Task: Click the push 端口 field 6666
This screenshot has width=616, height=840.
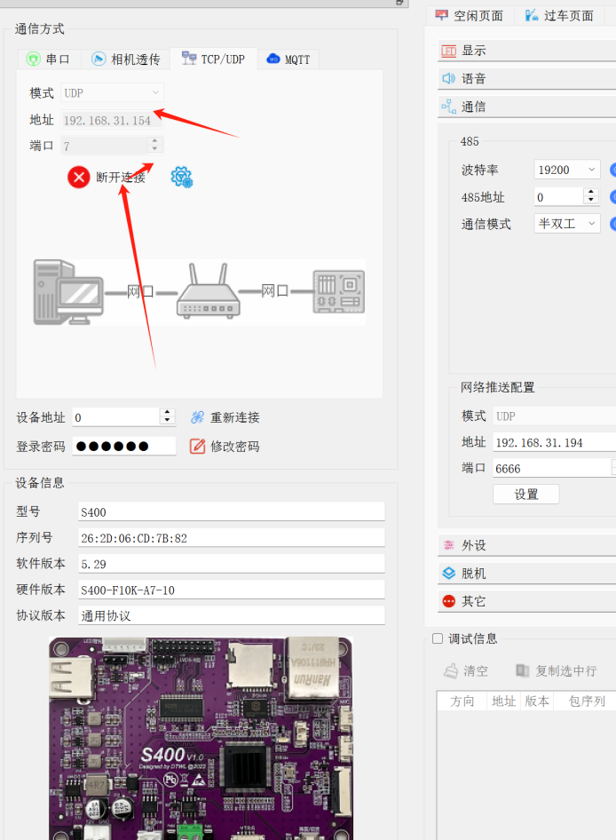Action: (552, 468)
